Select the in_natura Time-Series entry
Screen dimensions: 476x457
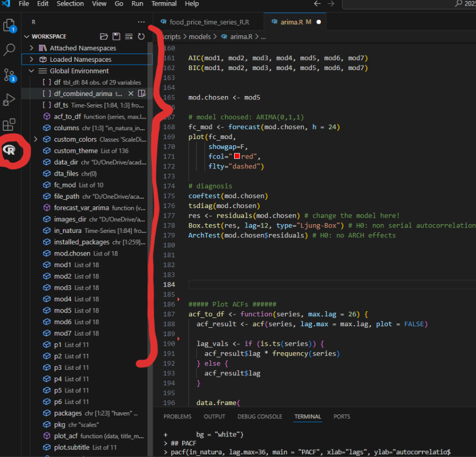[88, 231]
